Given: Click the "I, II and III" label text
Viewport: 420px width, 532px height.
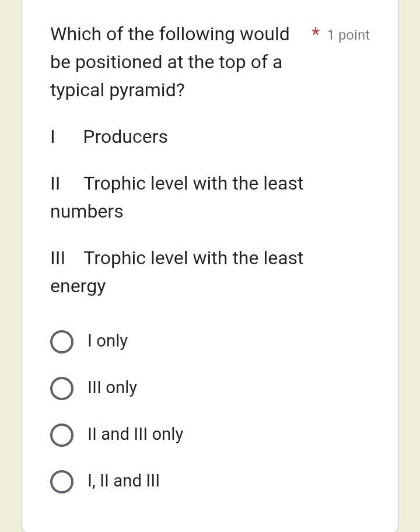Looking at the screenshot, I should [124, 481].
